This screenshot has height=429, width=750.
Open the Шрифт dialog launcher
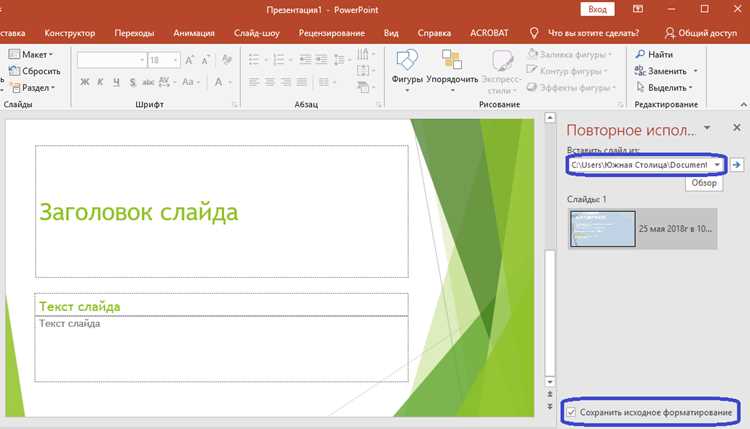(235, 104)
